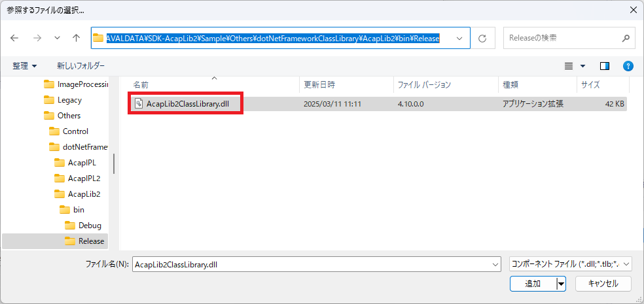Close the file selection dialog
The height and width of the screenshot is (304, 644).
click(633, 10)
